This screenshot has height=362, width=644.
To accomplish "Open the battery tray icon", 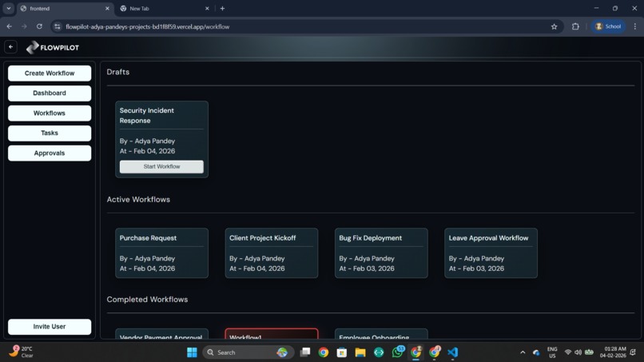I will pyautogui.click(x=589, y=352).
